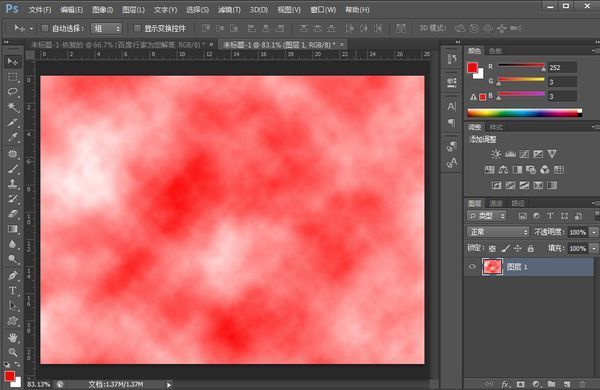Select the Horizontal Type tool
Image resolution: width=600 pixels, height=390 pixels.
13,290
